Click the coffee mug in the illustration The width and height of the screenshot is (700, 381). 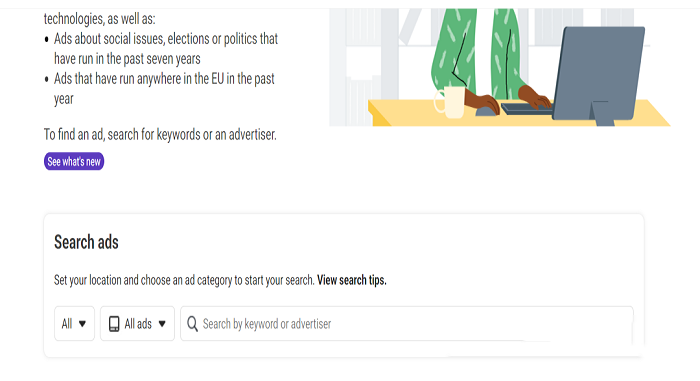coord(450,102)
